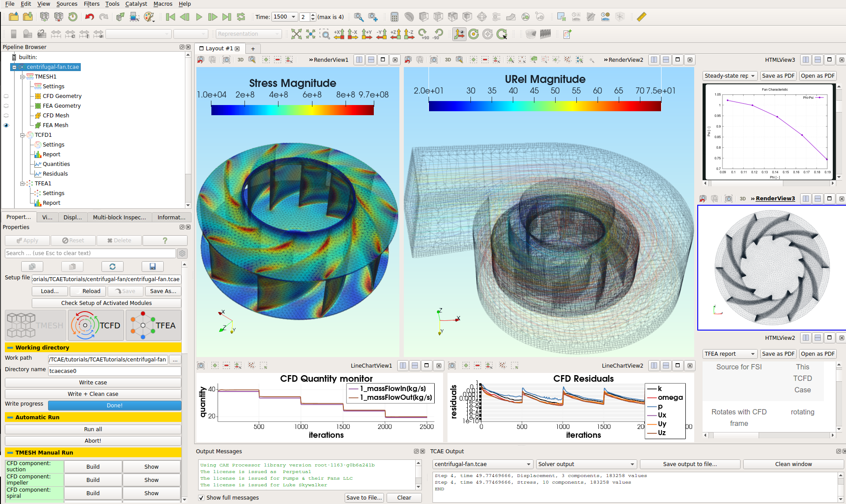Click the Zoom to Box icon
The width and height of the screenshot is (846, 504).
coord(325,34)
